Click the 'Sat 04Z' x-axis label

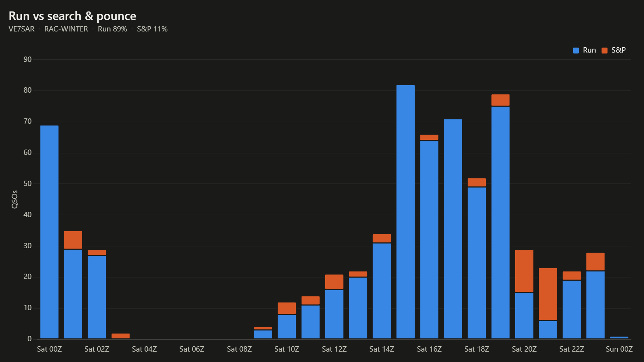pyautogui.click(x=144, y=349)
